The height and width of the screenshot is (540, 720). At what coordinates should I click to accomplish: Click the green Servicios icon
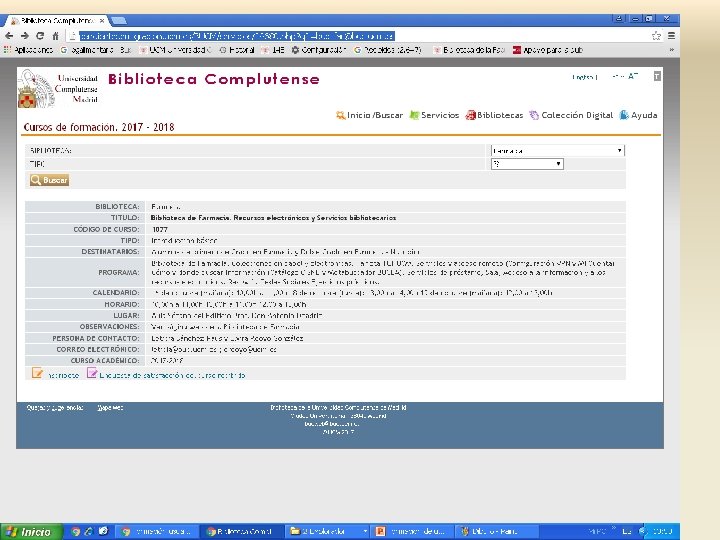point(414,115)
